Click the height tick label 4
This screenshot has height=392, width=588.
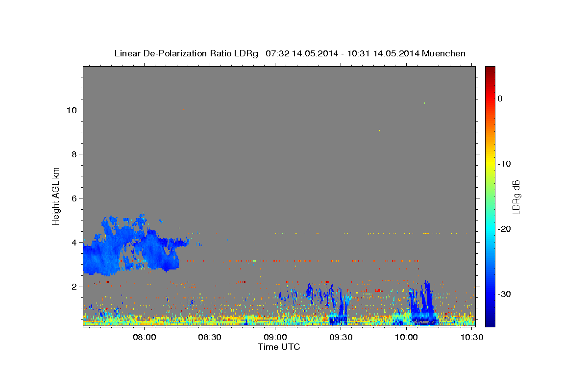[x=74, y=242]
